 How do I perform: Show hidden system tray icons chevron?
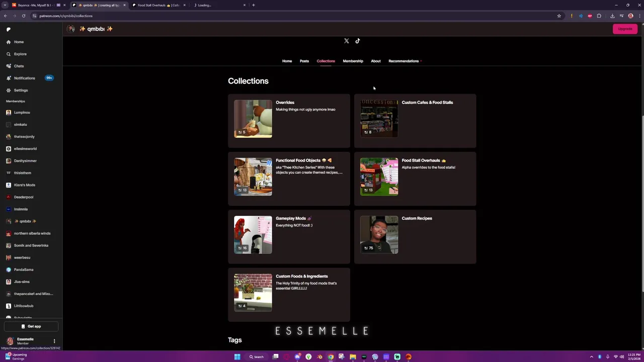pyautogui.click(x=592, y=357)
